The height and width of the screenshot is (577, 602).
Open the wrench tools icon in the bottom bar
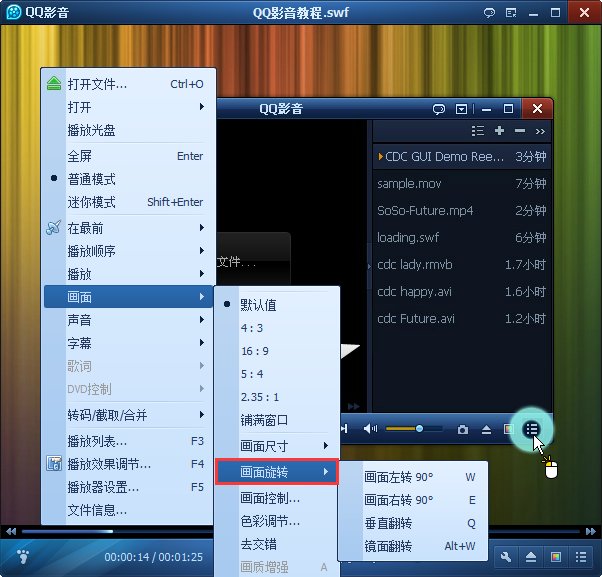(506, 557)
